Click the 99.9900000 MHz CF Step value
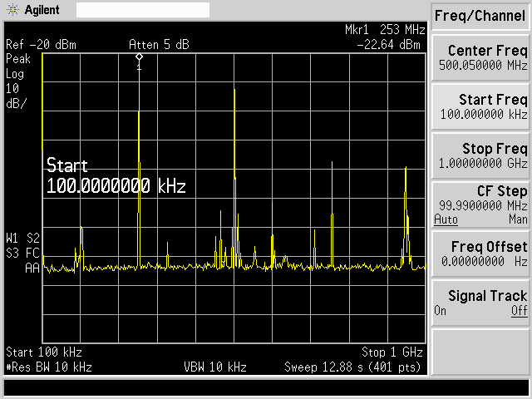The image size is (532, 399). point(483,205)
